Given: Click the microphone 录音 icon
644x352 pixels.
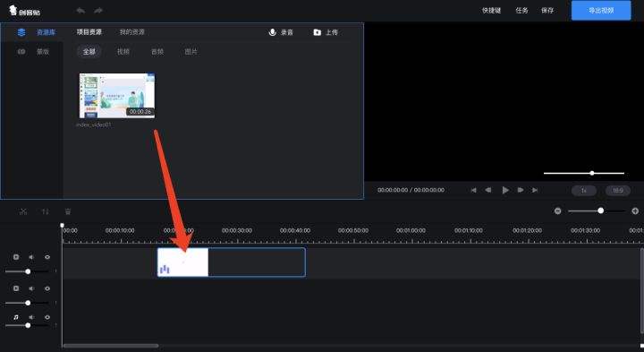Looking at the screenshot, I should [272, 32].
